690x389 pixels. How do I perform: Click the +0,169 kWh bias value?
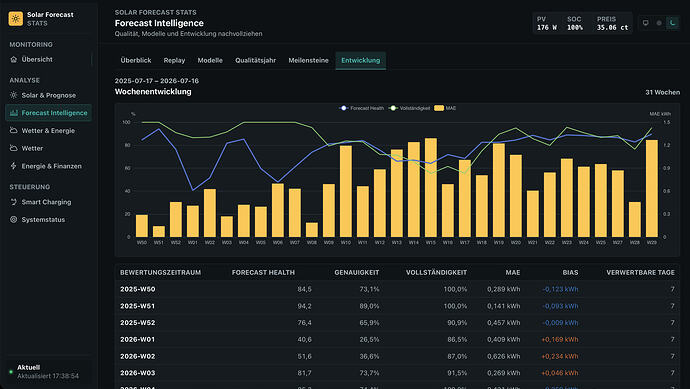tap(560, 339)
